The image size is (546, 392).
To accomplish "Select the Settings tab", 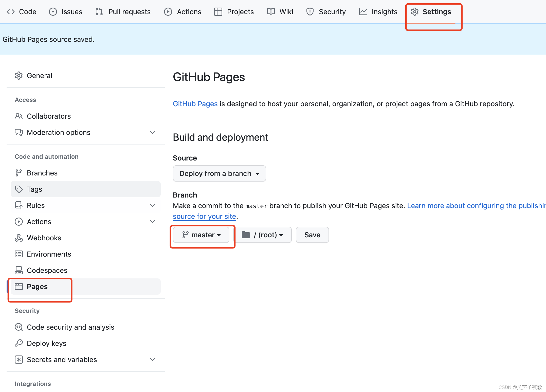I will tap(431, 12).
